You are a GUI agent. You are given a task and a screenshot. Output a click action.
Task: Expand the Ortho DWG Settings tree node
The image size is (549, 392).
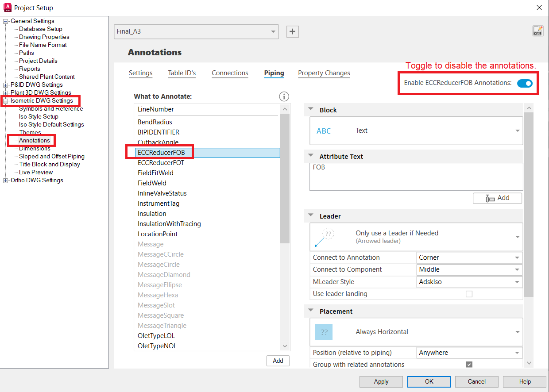tap(5, 180)
